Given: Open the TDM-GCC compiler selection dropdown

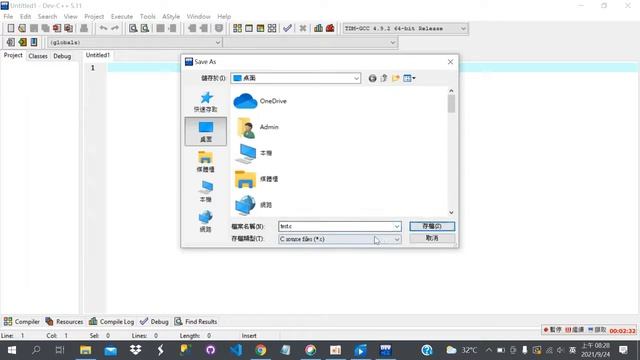Looking at the screenshot, I should click(405, 29).
